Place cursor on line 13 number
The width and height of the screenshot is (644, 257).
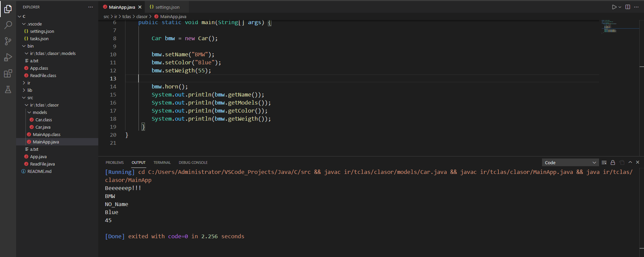tap(113, 78)
